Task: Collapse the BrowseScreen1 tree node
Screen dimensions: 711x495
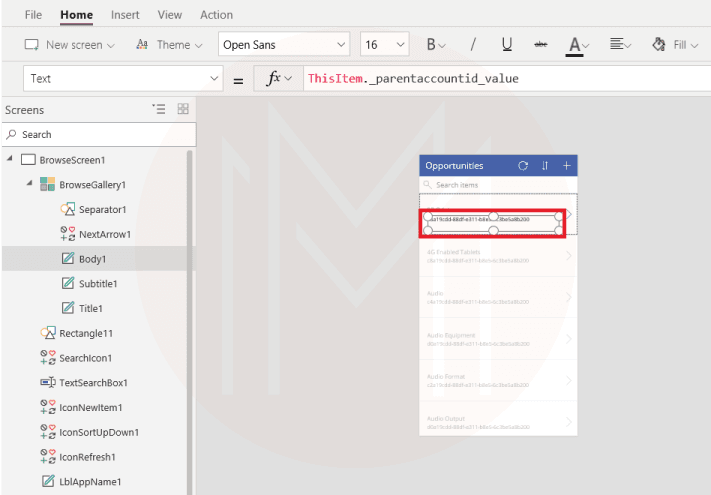Action: pos(10,160)
